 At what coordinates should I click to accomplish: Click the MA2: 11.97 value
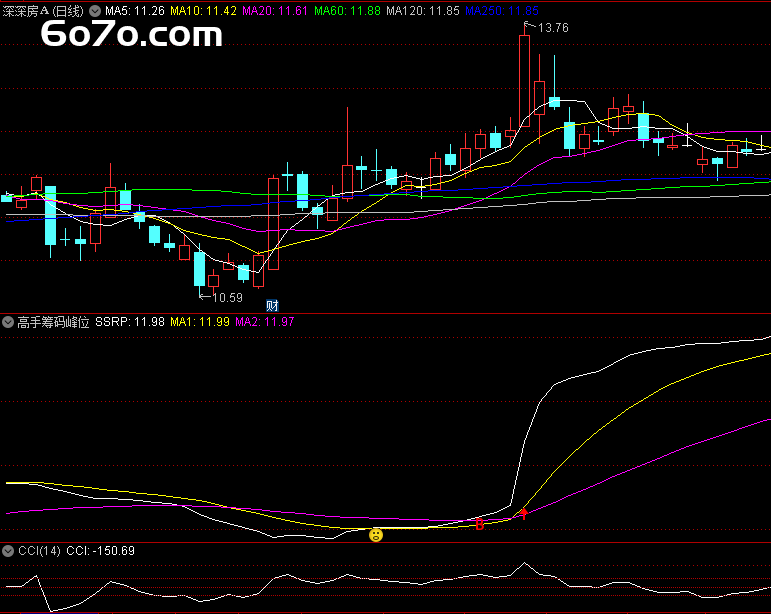tap(265, 322)
